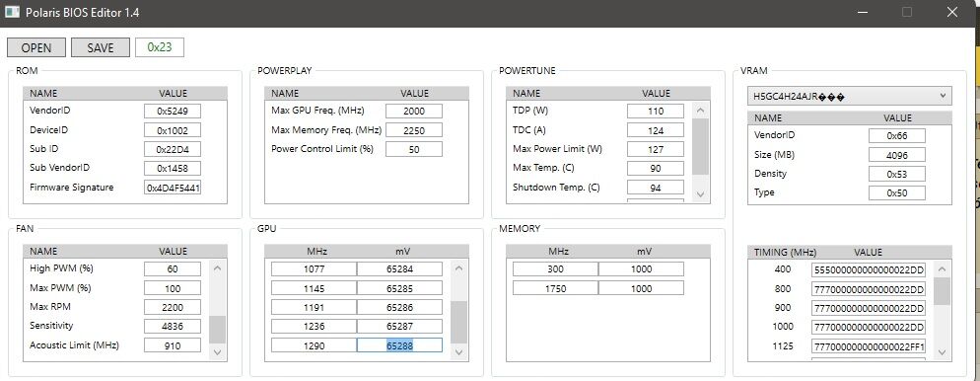Click GPU list scrollbar up arrow

458,267
